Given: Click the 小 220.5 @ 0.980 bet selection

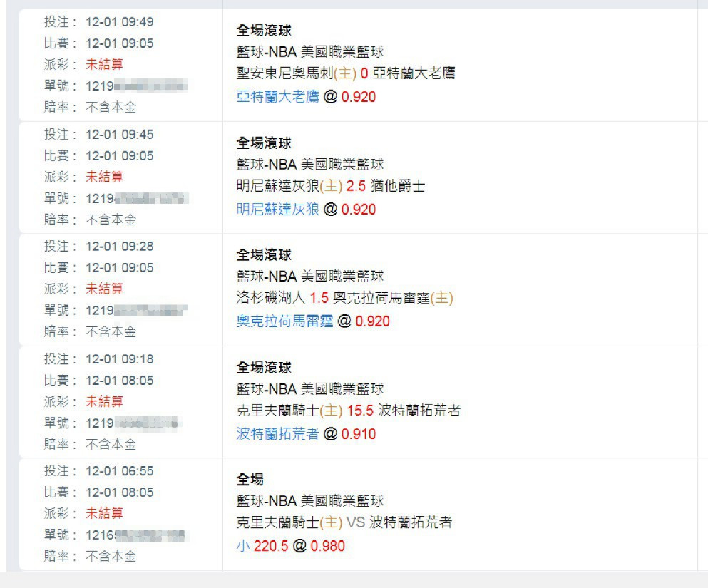Looking at the screenshot, I should [x=291, y=546].
